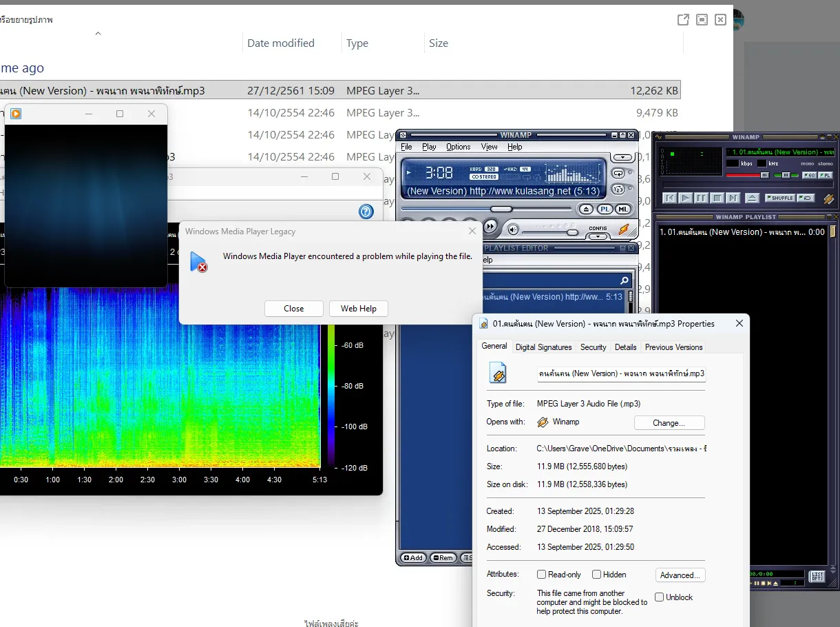Toggle SHUFFLE in classic Winamp

tap(780, 198)
